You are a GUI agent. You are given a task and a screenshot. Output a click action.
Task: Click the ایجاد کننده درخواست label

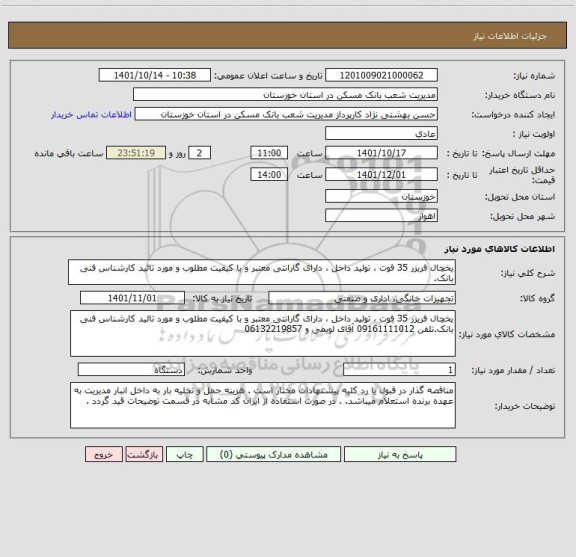pos(514,115)
